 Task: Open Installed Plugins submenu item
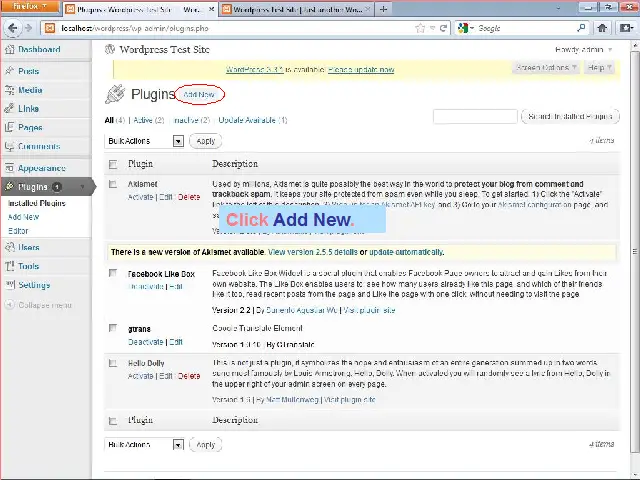click(37, 203)
